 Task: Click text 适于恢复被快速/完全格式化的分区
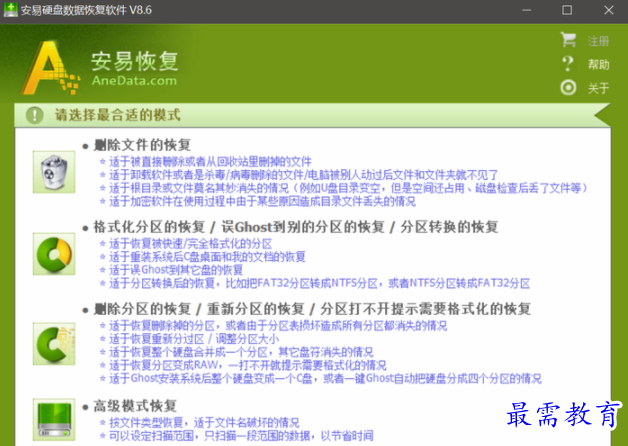(191, 244)
